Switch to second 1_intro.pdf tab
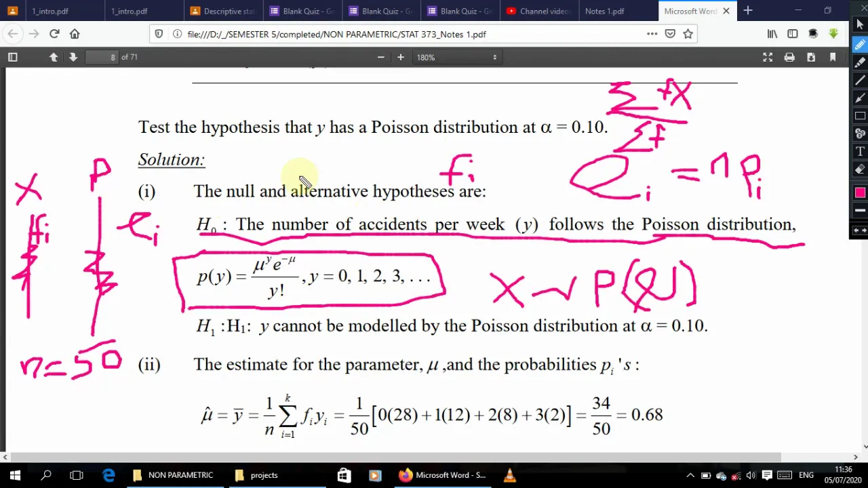 pos(144,11)
